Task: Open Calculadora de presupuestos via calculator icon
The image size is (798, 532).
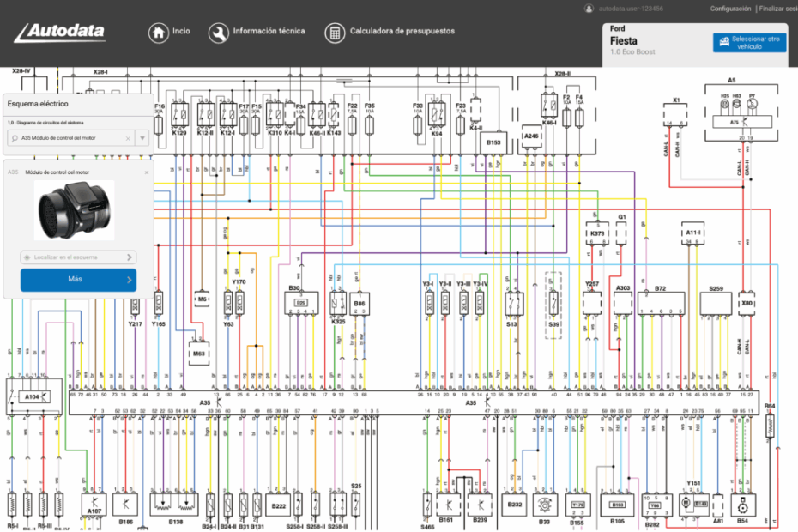Action: (334, 31)
